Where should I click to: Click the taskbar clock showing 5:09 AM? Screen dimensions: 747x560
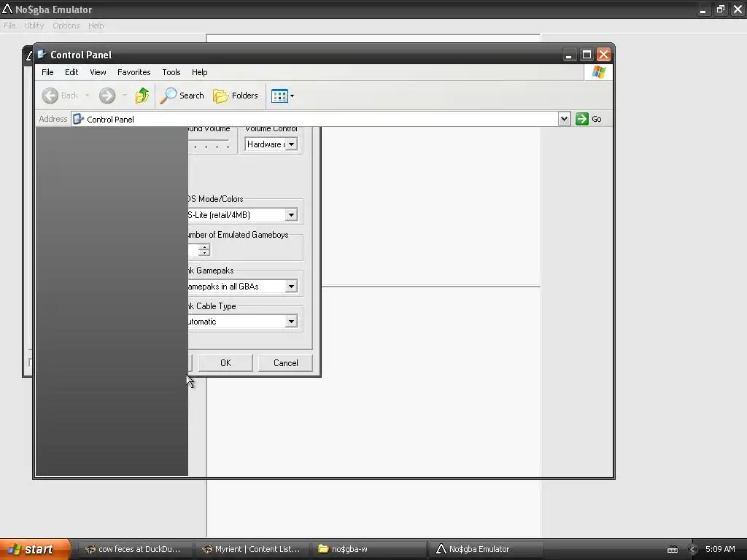[720, 549]
